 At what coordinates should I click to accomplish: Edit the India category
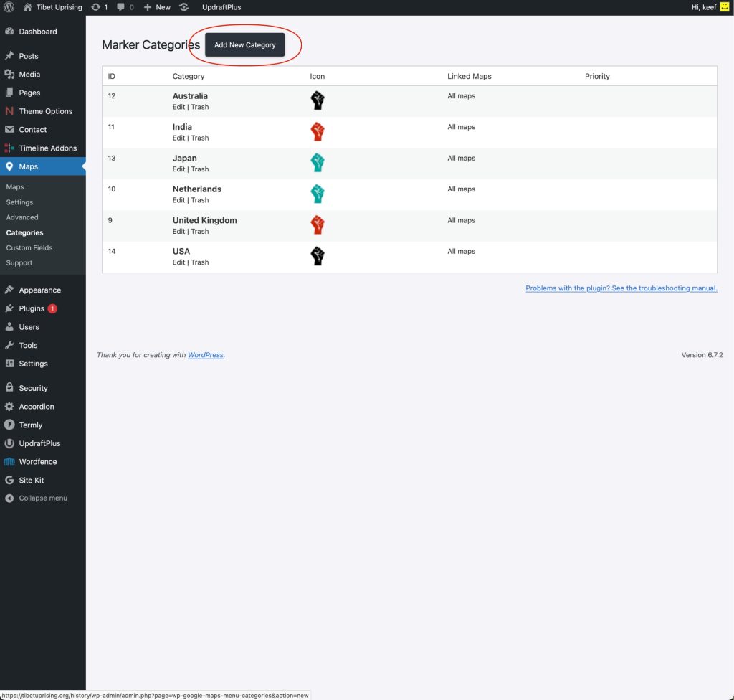point(178,138)
